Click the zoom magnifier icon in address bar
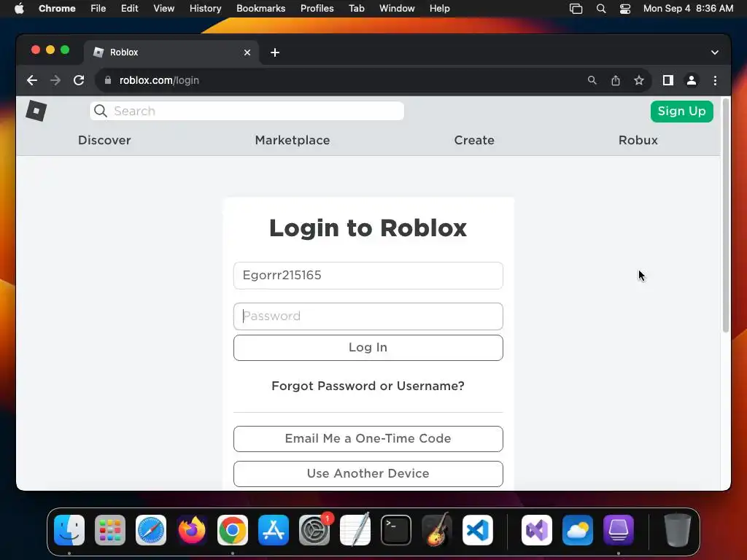Image resolution: width=747 pixels, height=560 pixels. (x=592, y=80)
